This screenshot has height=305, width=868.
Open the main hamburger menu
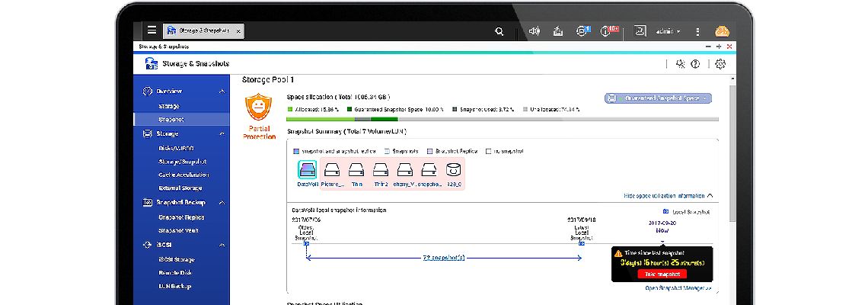coord(152,31)
